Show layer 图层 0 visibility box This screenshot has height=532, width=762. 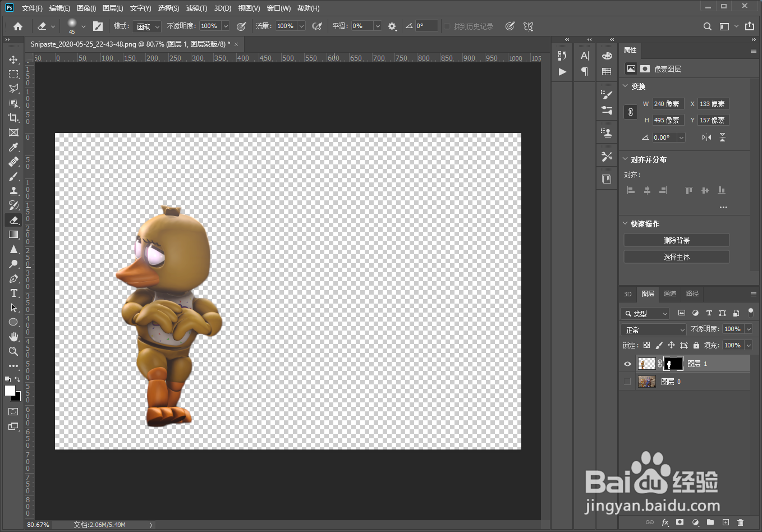pyautogui.click(x=627, y=382)
